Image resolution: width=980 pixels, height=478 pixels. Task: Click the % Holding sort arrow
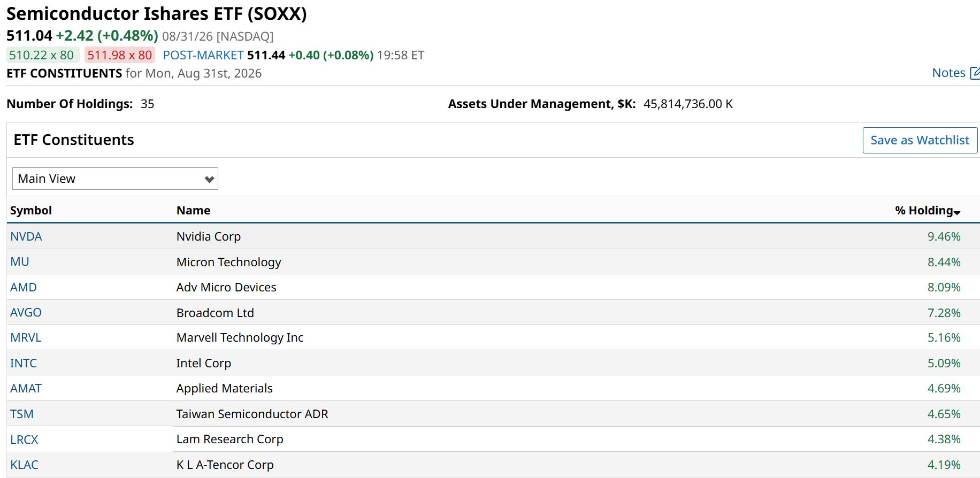(x=957, y=213)
